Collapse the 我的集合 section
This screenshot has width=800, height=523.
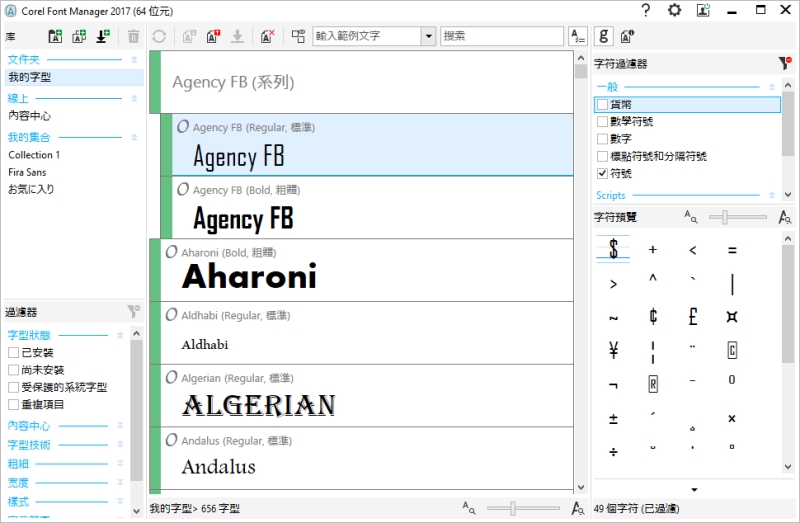coord(134,137)
